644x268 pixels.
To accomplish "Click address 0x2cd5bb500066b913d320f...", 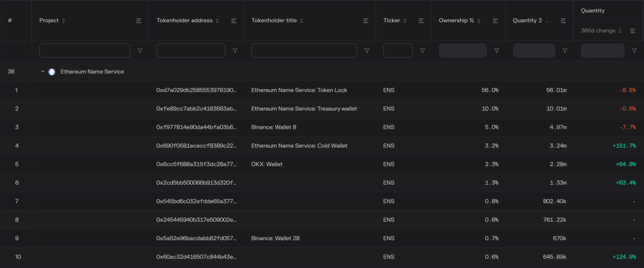I will (x=196, y=183).
